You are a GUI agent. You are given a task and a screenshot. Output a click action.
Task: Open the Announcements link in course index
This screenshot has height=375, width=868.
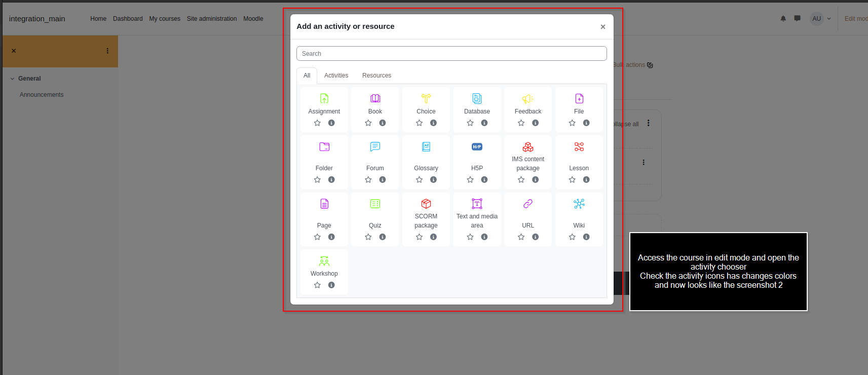(x=42, y=95)
